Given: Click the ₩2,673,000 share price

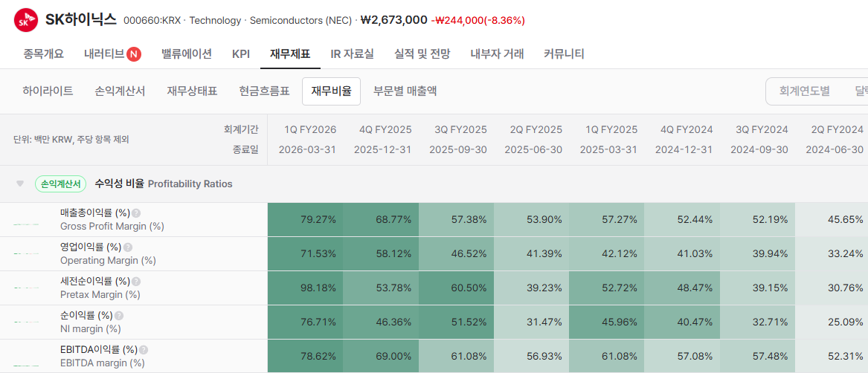Looking at the screenshot, I should (x=393, y=21).
